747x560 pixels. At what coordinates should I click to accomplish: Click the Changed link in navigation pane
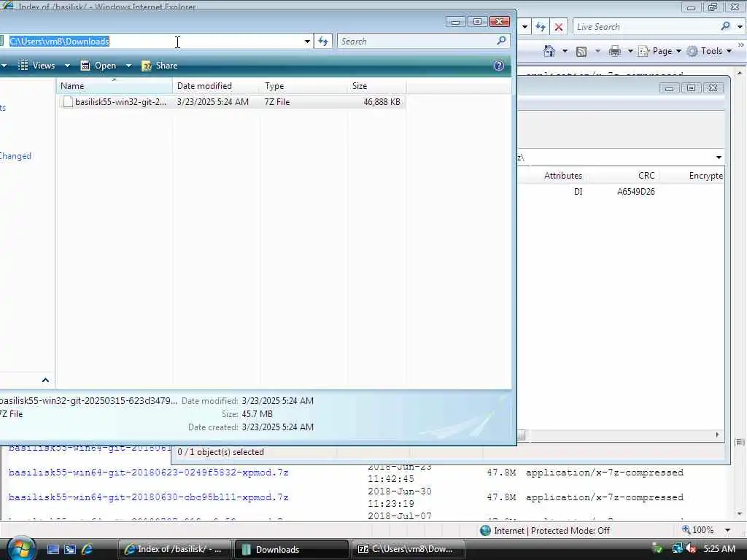pyautogui.click(x=15, y=156)
